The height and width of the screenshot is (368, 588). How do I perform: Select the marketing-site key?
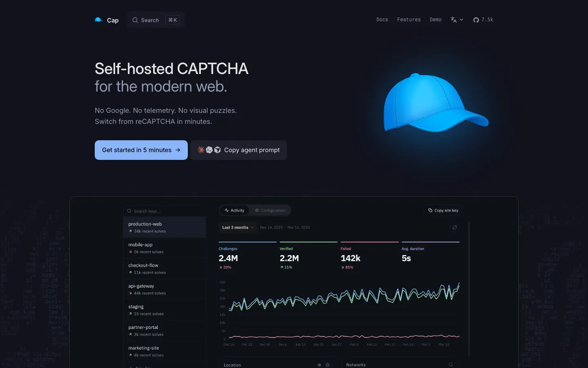tap(165, 351)
